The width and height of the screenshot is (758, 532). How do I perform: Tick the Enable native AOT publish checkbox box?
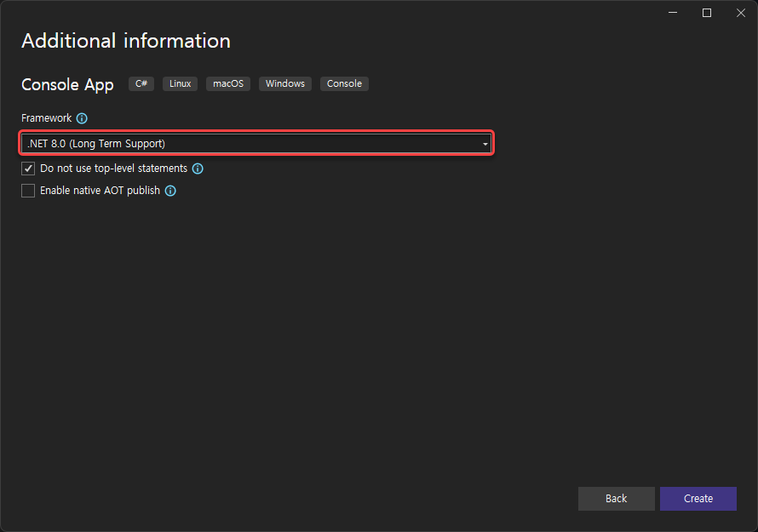(x=28, y=191)
